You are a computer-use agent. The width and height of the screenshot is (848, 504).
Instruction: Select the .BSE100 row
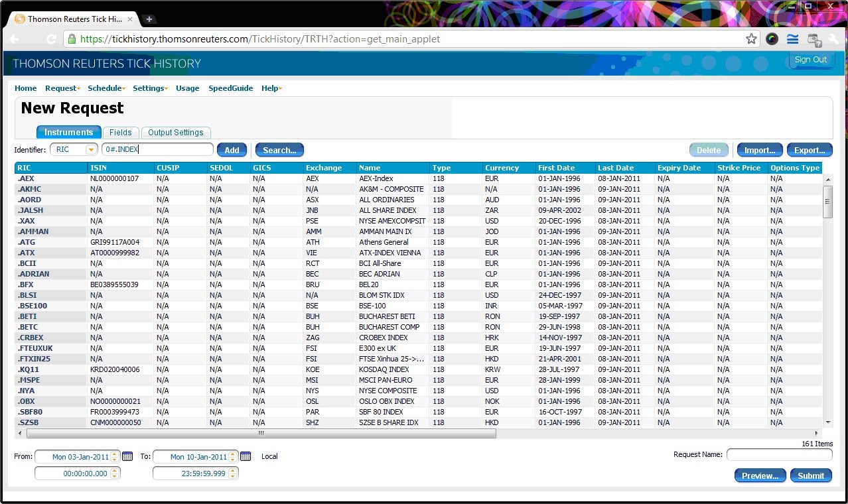click(419, 306)
